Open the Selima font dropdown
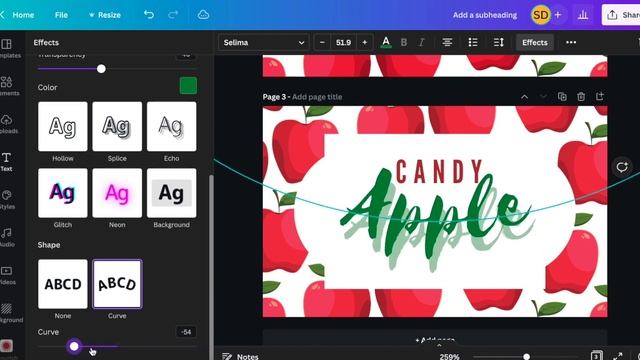 pos(264,42)
